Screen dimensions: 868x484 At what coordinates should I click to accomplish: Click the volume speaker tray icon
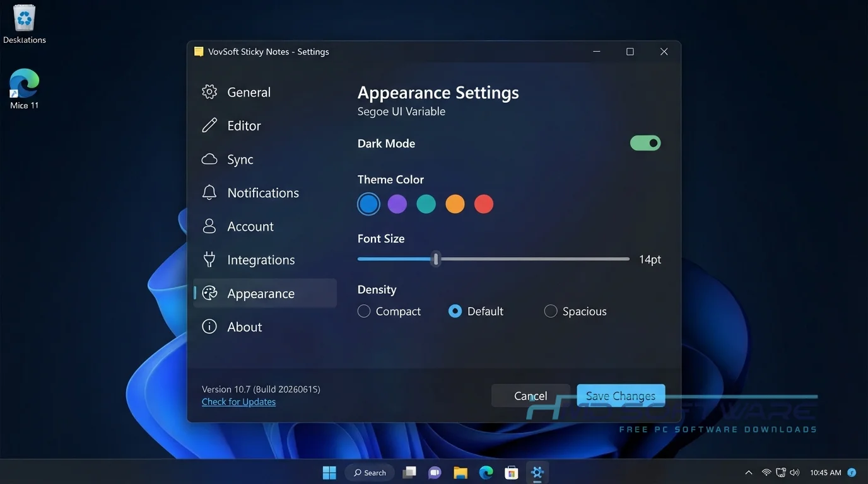pos(795,473)
